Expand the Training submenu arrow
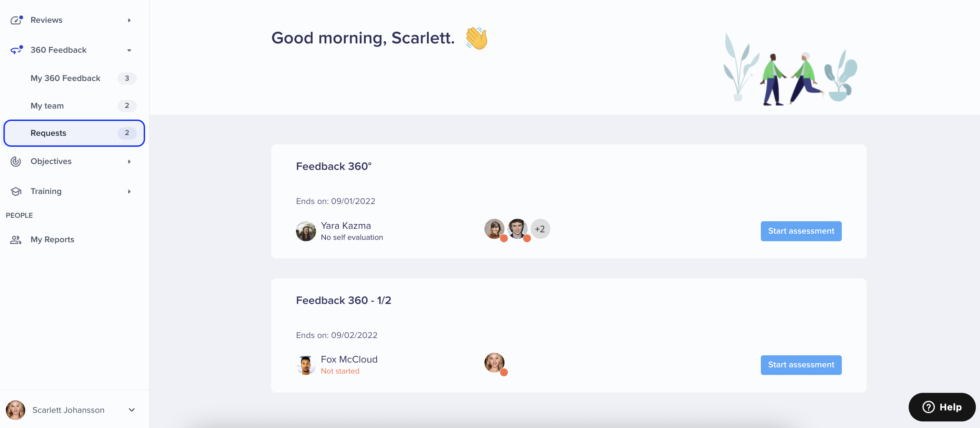 [x=129, y=191]
